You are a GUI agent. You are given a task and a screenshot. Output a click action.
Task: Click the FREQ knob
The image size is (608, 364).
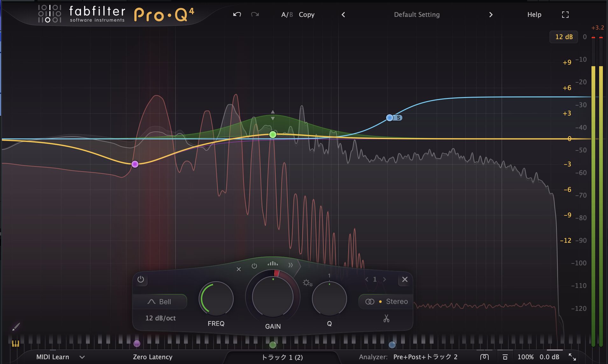point(216,298)
